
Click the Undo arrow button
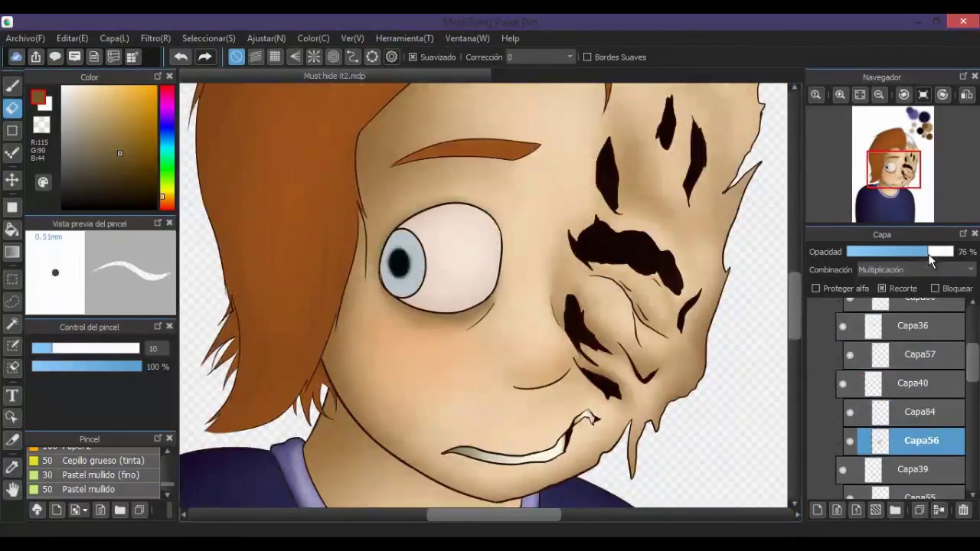[181, 57]
